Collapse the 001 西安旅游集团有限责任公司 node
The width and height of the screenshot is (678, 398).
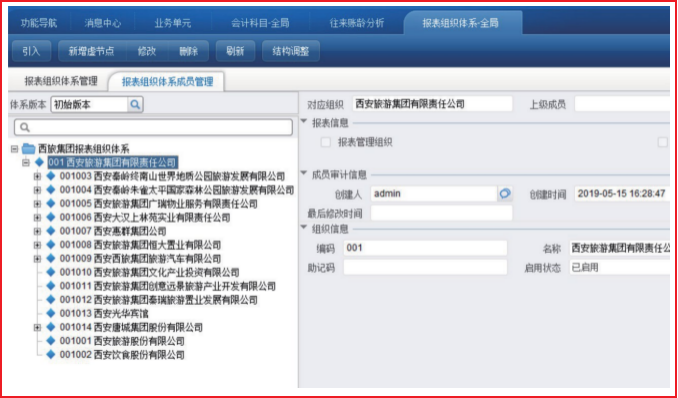click(x=26, y=163)
